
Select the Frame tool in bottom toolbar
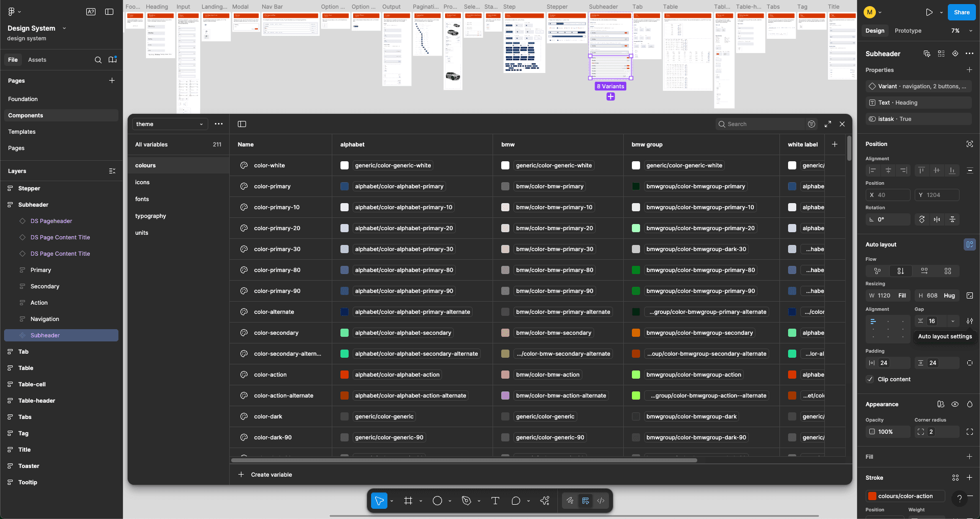[x=408, y=501]
